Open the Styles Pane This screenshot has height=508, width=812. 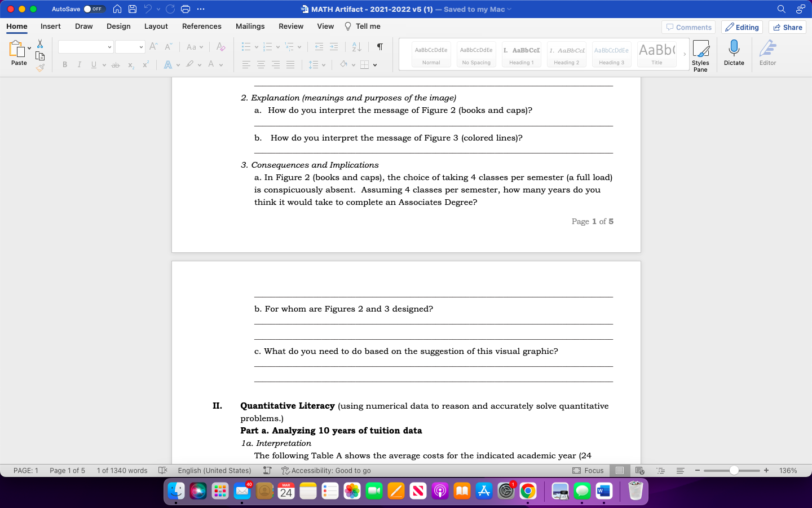(701, 54)
